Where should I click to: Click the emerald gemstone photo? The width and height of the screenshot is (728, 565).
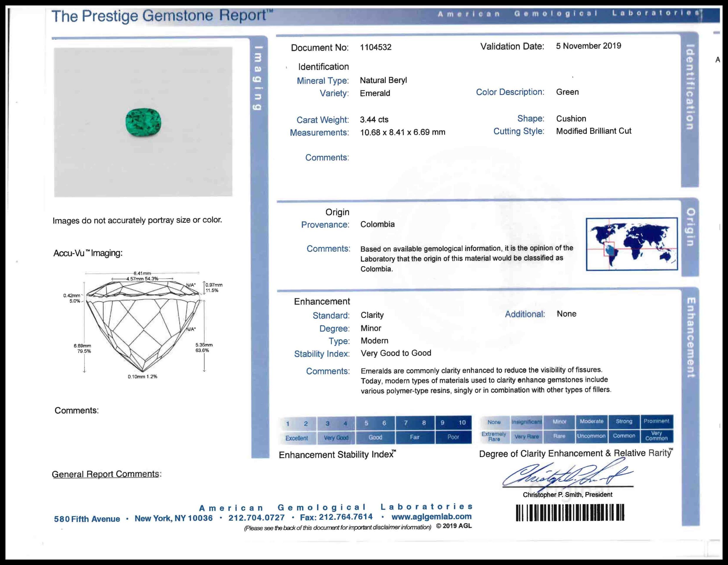pos(143,122)
